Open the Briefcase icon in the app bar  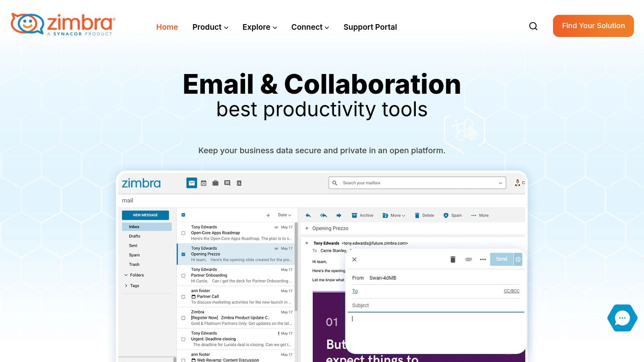(215, 183)
